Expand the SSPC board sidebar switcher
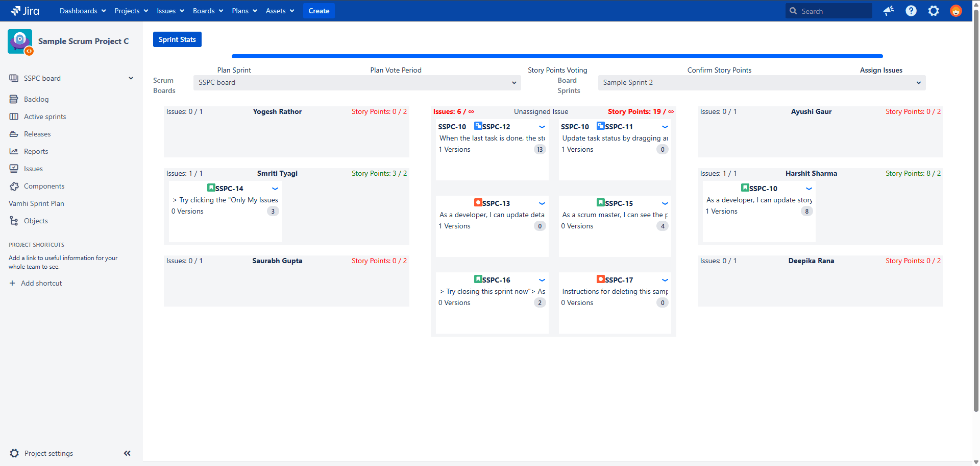This screenshot has width=980, height=466. point(131,78)
